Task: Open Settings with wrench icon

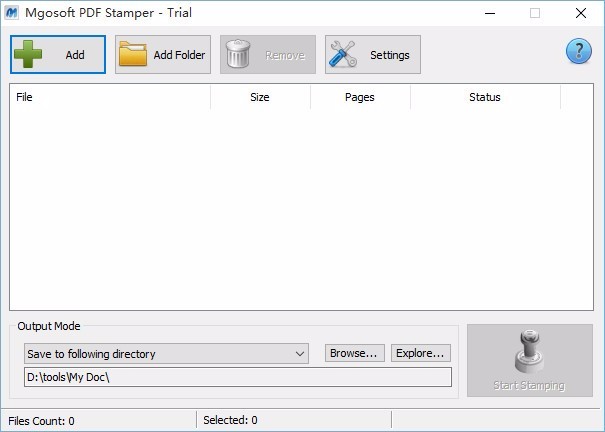Action: click(x=373, y=54)
